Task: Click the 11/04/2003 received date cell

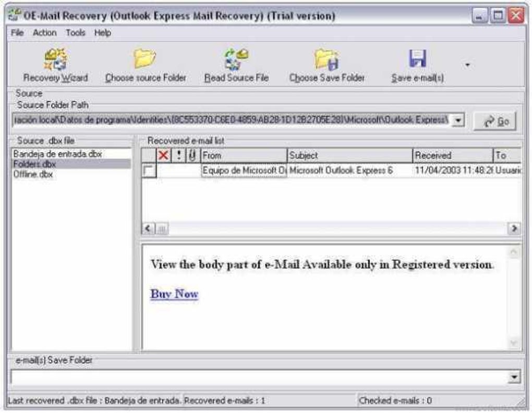Action: tap(453, 171)
